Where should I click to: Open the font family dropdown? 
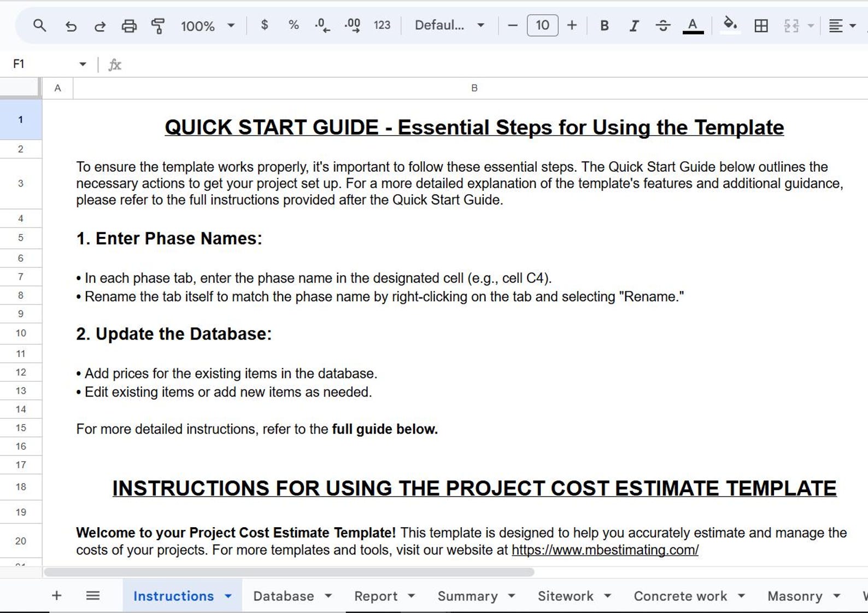(x=449, y=25)
